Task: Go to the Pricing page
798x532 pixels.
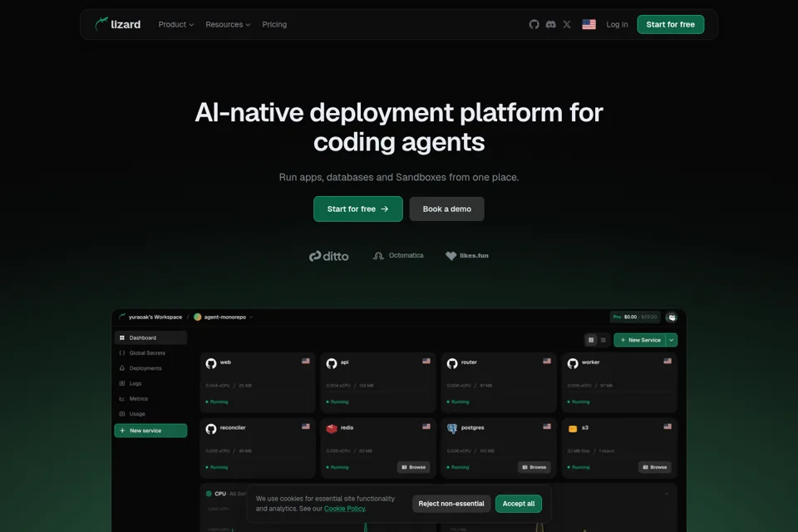Action: click(x=274, y=24)
